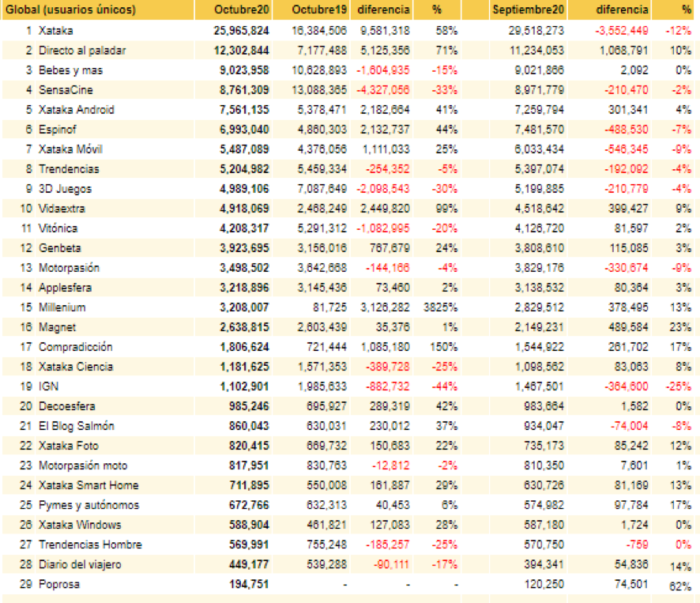Click the red value -330,674
The width and height of the screenshot is (700, 603).
[626, 268]
